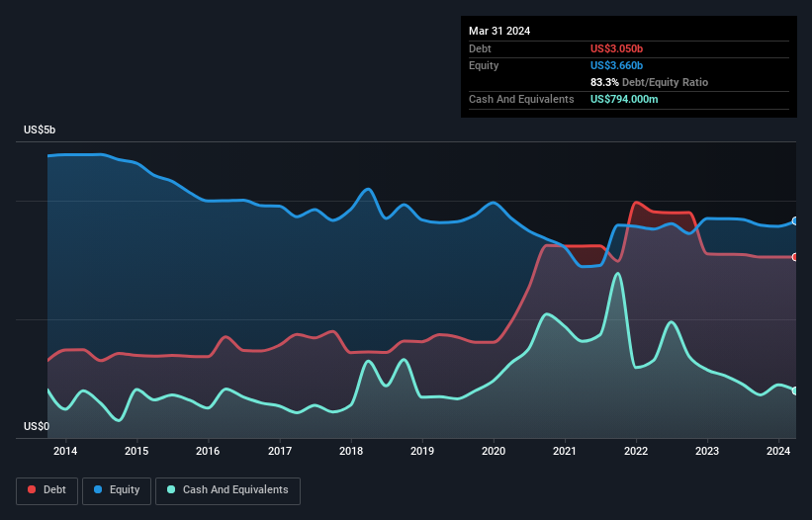Image resolution: width=812 pixels, height=520 pixels.
Task: Click Cash And Equivalents label in tooltip
Action: coord(521,99)
